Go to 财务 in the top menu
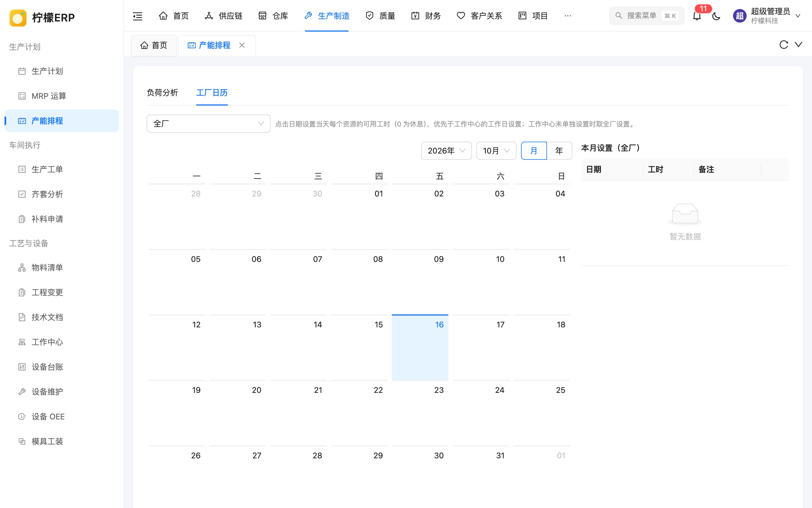The width and height of the screenshot is (812, 508). [x=426, y=16]
